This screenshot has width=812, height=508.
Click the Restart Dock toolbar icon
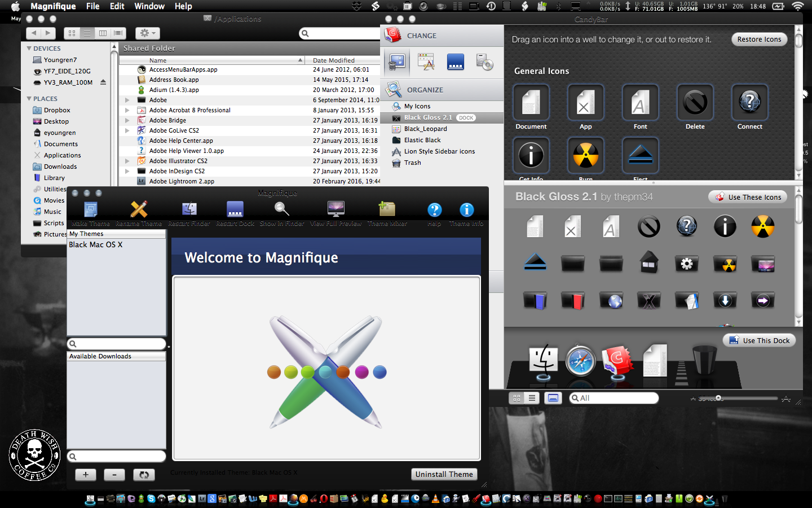click(235, 209)
